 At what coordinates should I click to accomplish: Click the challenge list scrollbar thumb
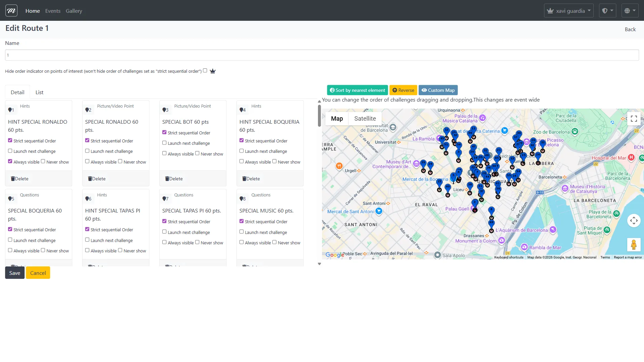(x=319, y=116)
